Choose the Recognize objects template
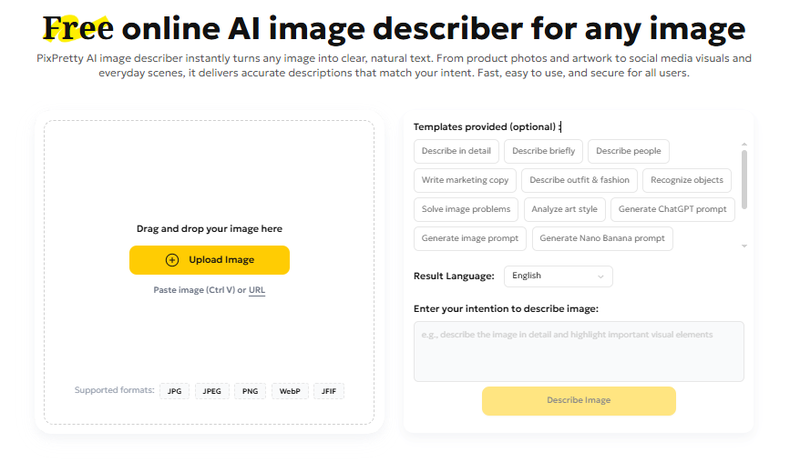Image resolution: width=800 pixels, height=462 pixels. click(686, 181)
